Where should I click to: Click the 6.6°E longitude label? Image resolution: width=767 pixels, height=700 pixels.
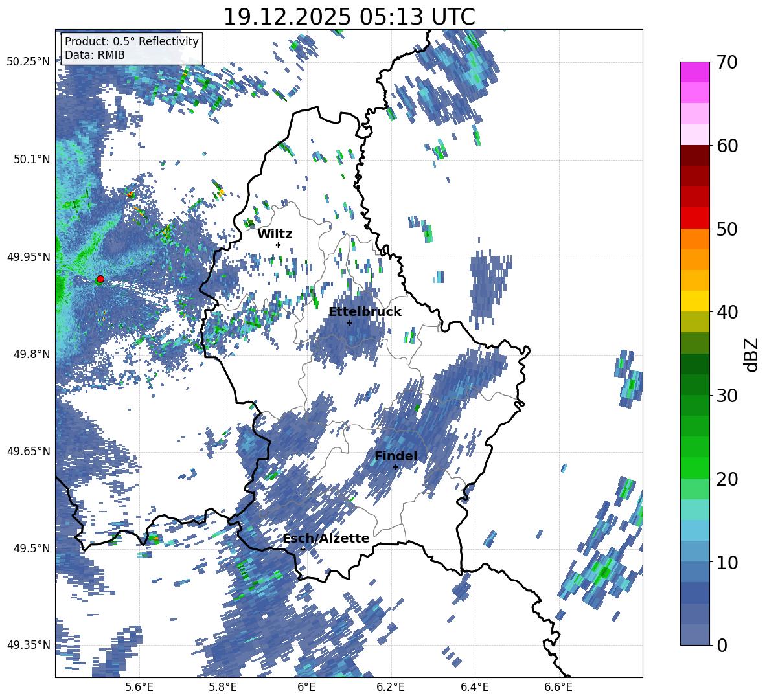(x=558, y=687)
